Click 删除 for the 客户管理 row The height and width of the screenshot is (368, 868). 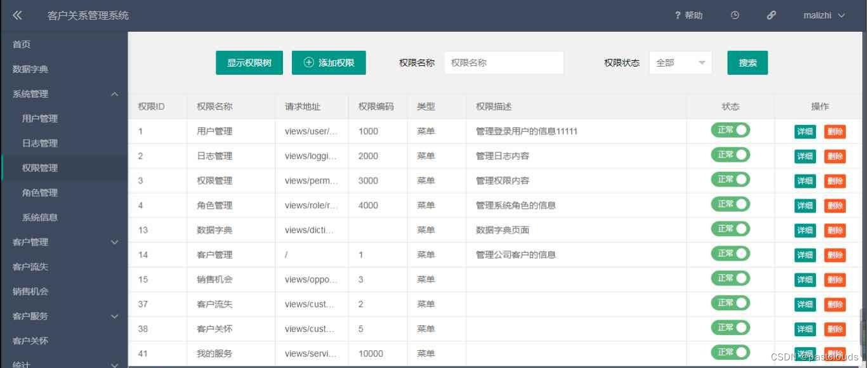click(x=835, y=256)
